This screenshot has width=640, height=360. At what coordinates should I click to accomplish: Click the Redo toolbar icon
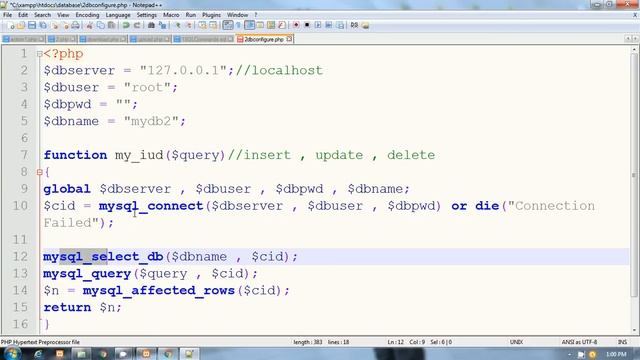pos(137,25)
